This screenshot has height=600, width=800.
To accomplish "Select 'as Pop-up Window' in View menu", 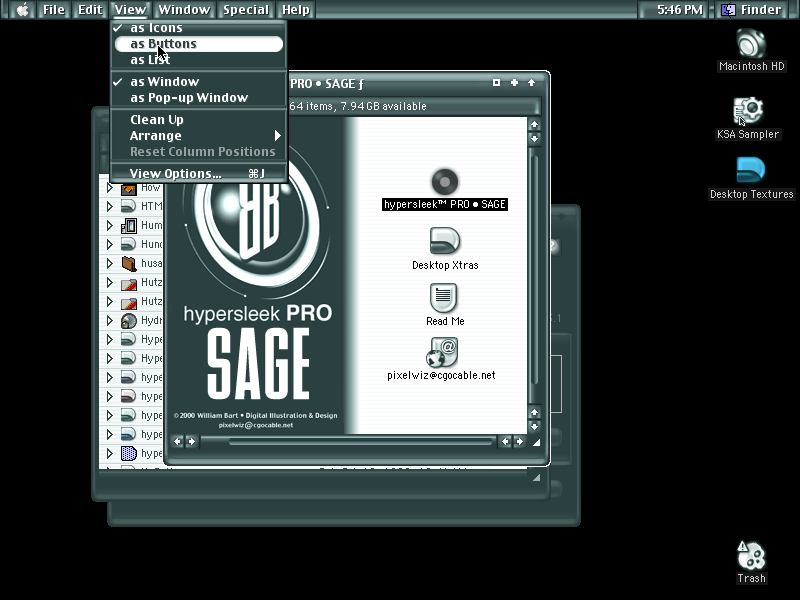I will click(x=199, y=97).
